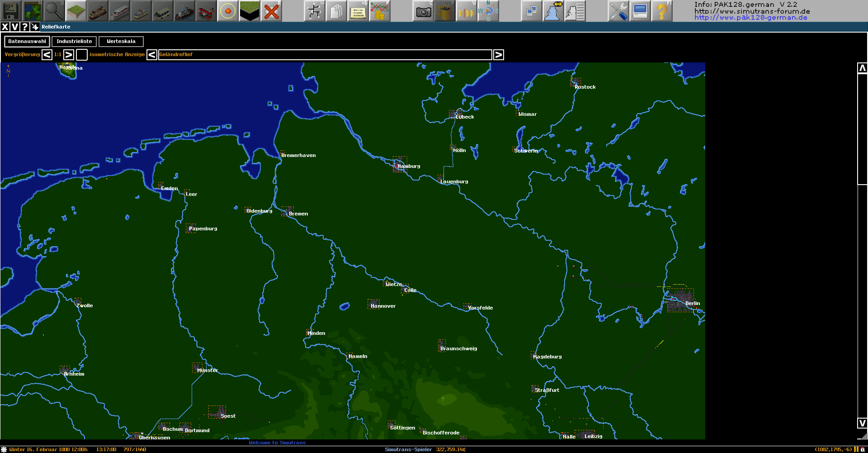Open the yellow question mark help icon
The height and width of the screenshot is (453, 868).
(661, 11)
